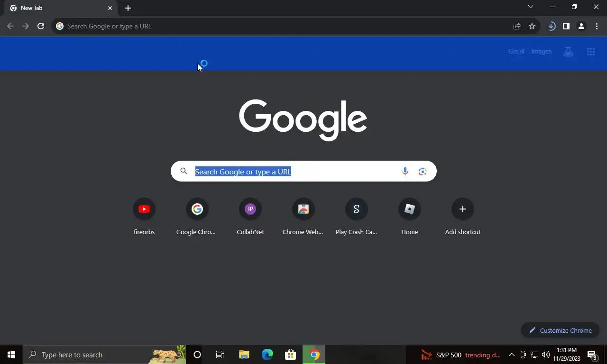
Task: Search by image with Google Lens
Action: tap(423, 172)
